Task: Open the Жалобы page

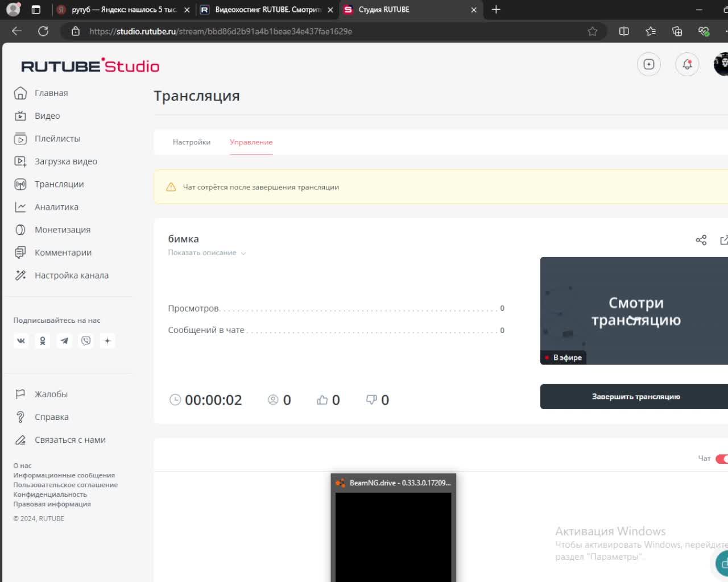Action: (x=41, y=394)
